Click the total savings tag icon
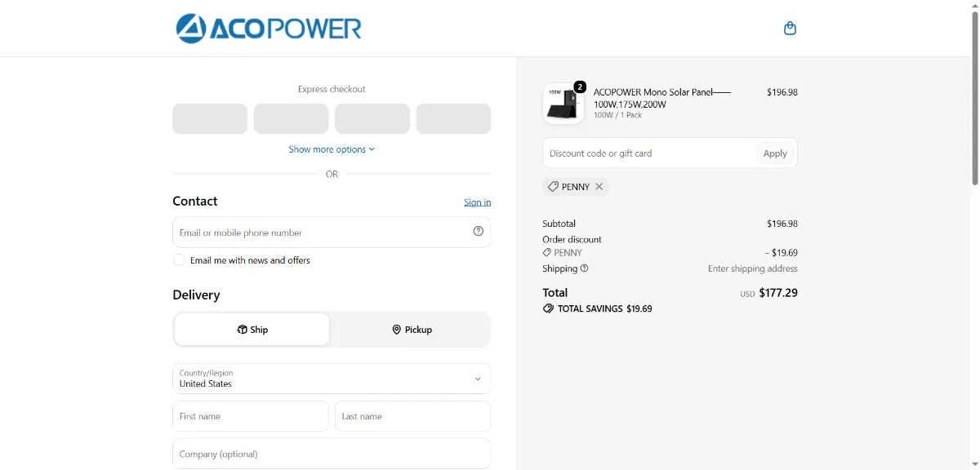 coord(548,309)
